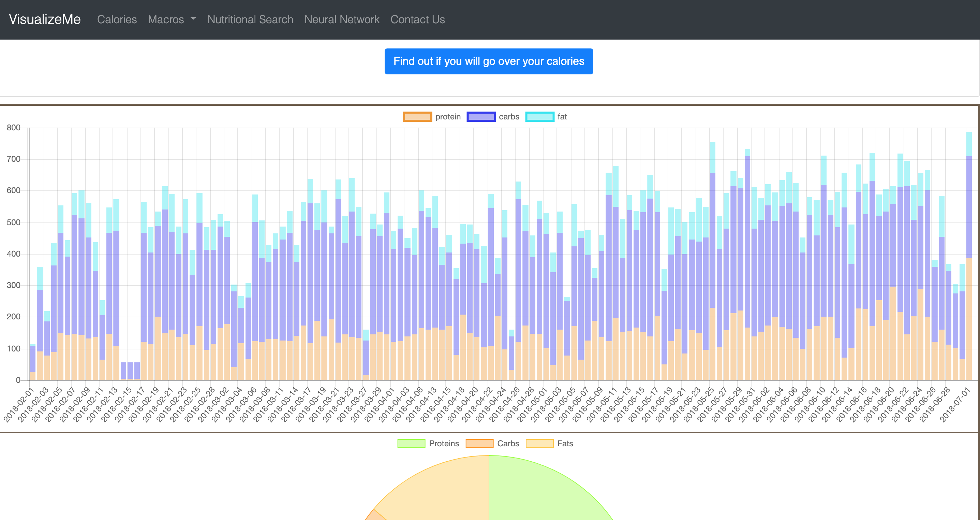Screen dimensions: 980x520
Task: Click the Proteins pie legend label
Action: [x=444, y=444]
